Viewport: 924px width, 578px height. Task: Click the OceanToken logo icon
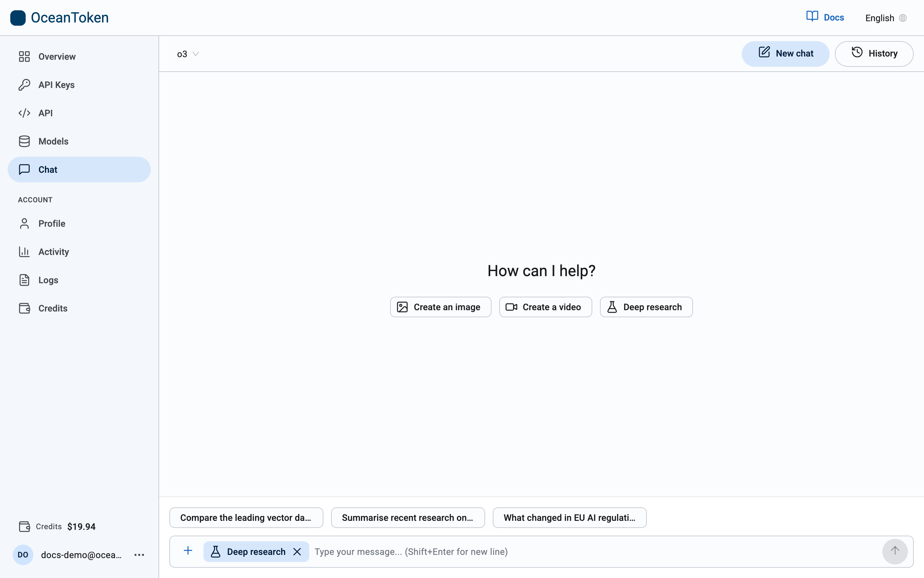18,18
